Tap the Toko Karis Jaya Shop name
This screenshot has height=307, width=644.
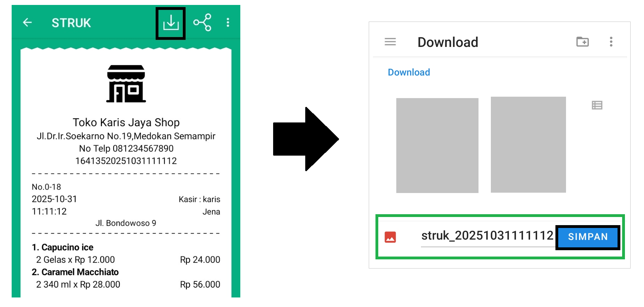tap(126, 122)
